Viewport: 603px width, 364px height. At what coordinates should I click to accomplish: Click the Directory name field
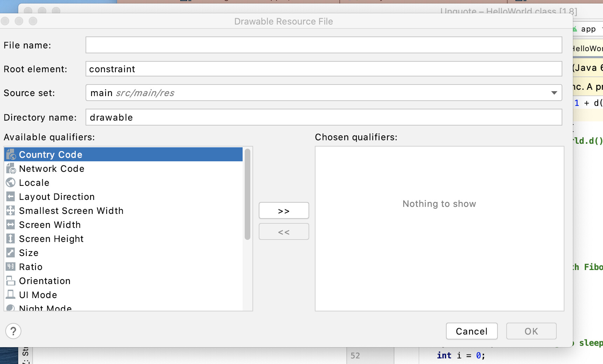[324, 117]
